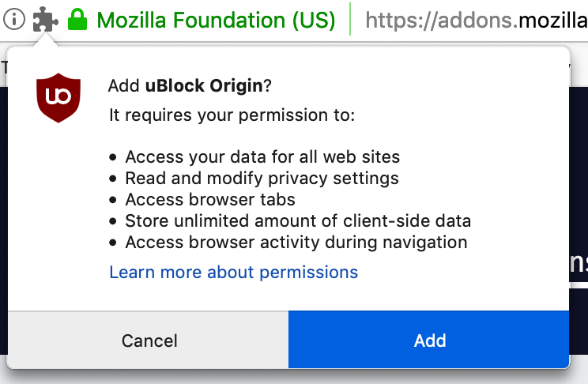Click the puzzle-piece add-on notification icon
588x384 pixels.
45,19
